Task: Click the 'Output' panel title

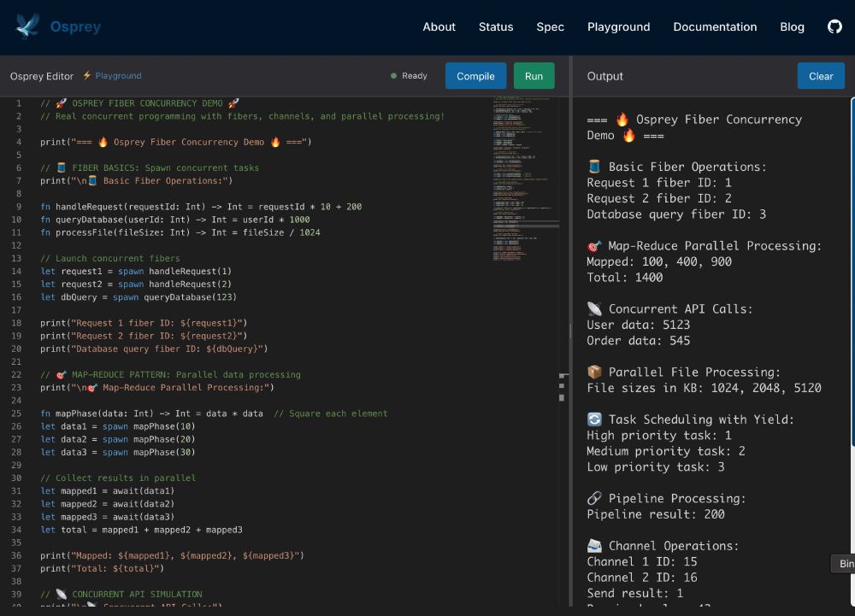Action: [x=604, y=76]
